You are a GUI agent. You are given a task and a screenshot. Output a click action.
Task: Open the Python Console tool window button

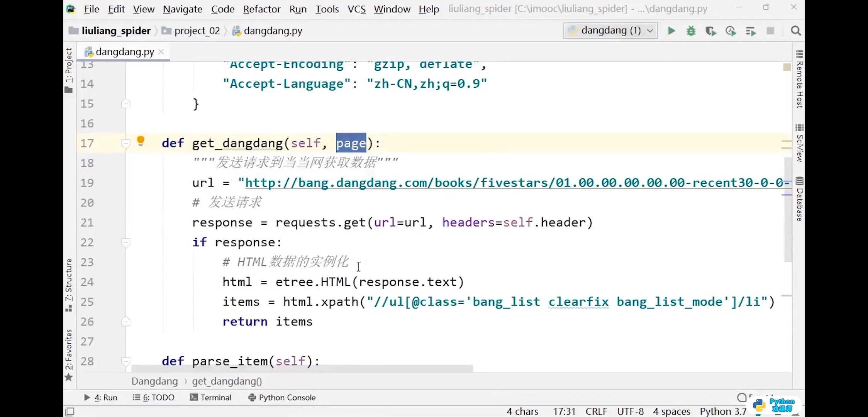click(x=282, y=397)
